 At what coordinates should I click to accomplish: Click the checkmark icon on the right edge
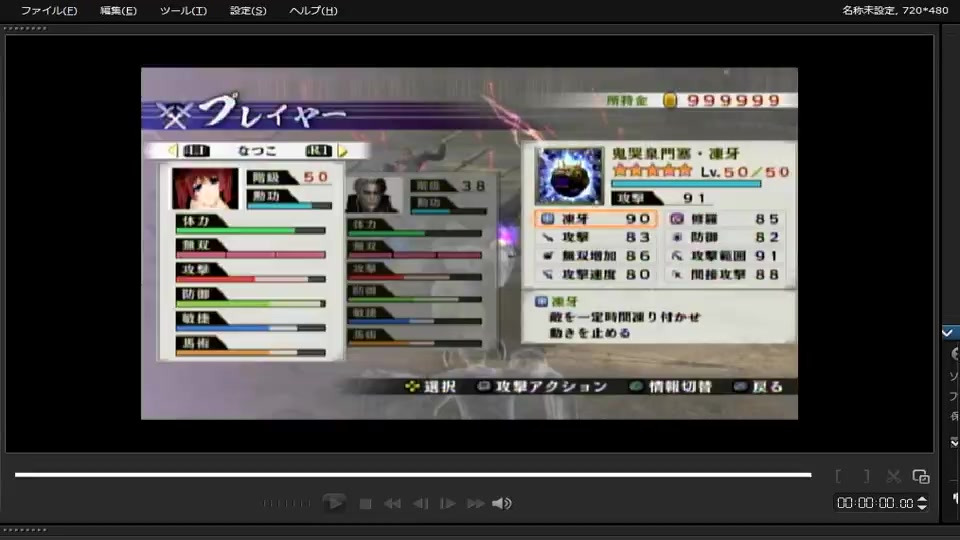tap(948, 332)
